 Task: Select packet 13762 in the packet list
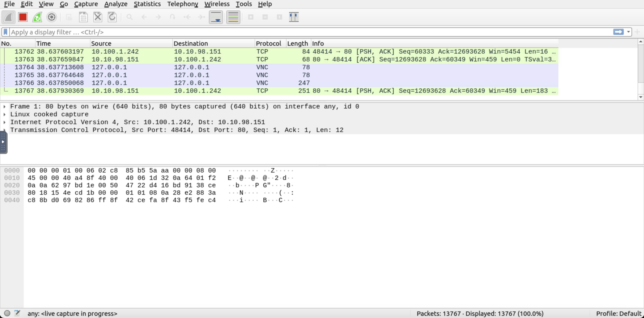279,51
